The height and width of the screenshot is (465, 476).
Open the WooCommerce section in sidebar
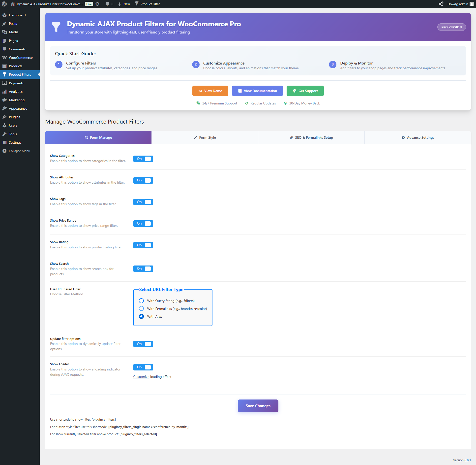coord(20,57)
